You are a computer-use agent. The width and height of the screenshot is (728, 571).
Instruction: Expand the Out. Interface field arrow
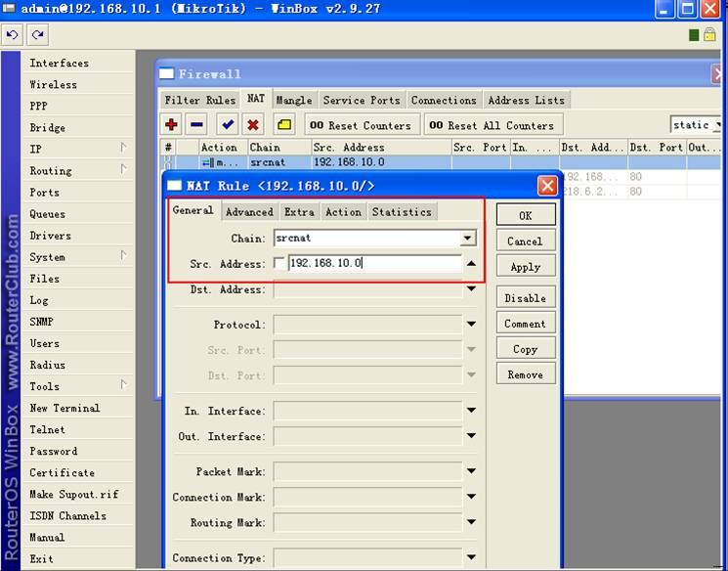click(471, 437)
